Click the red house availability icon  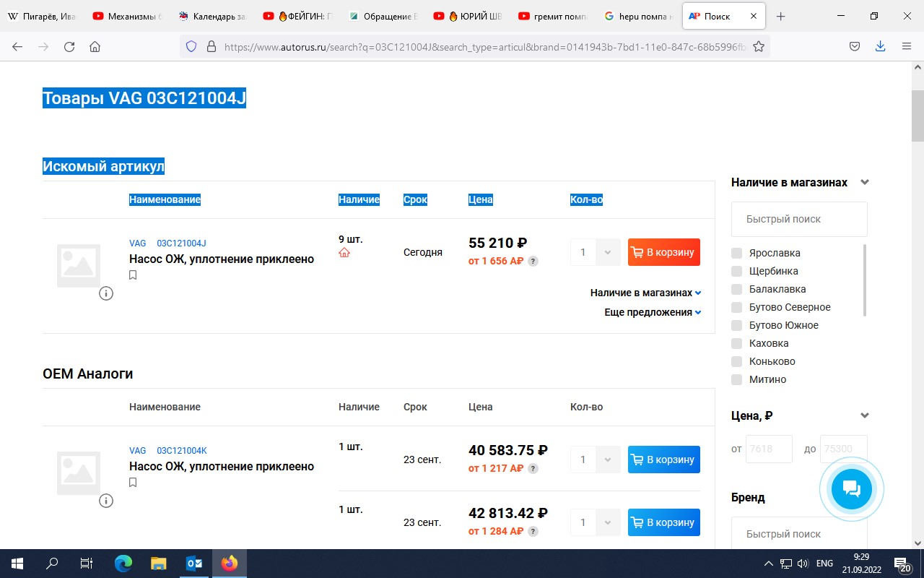pos(344,252)
